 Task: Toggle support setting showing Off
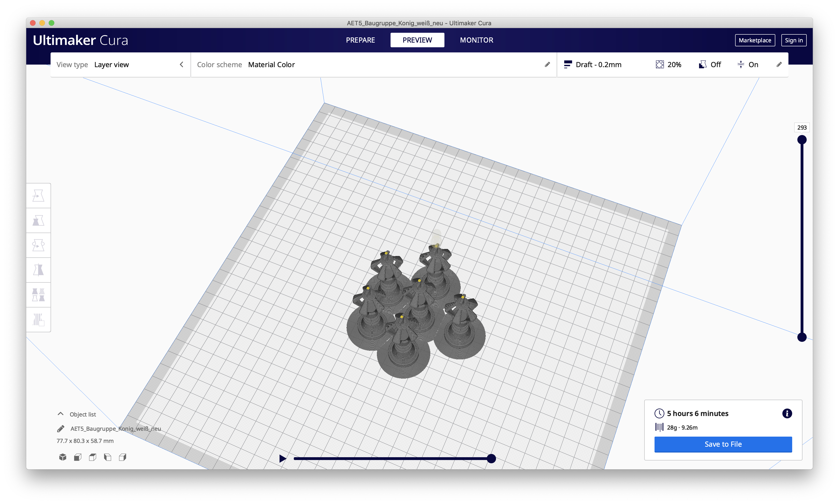[x=710, y=65]
